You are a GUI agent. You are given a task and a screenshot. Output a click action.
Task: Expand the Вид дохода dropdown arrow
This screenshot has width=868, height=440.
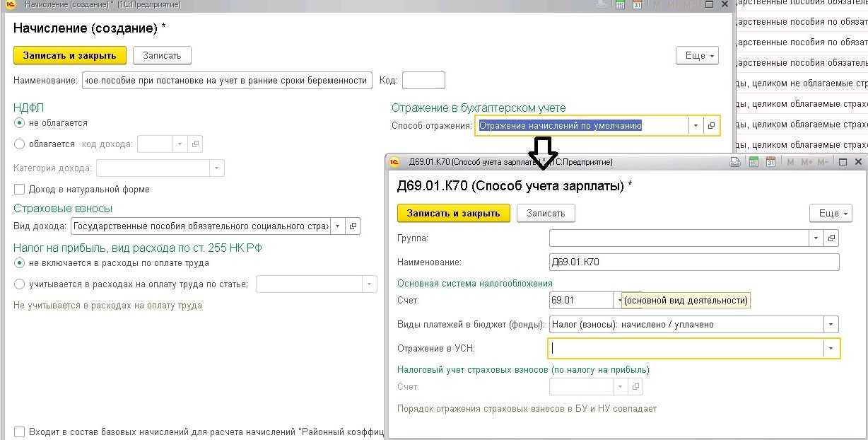coord(338,226)
